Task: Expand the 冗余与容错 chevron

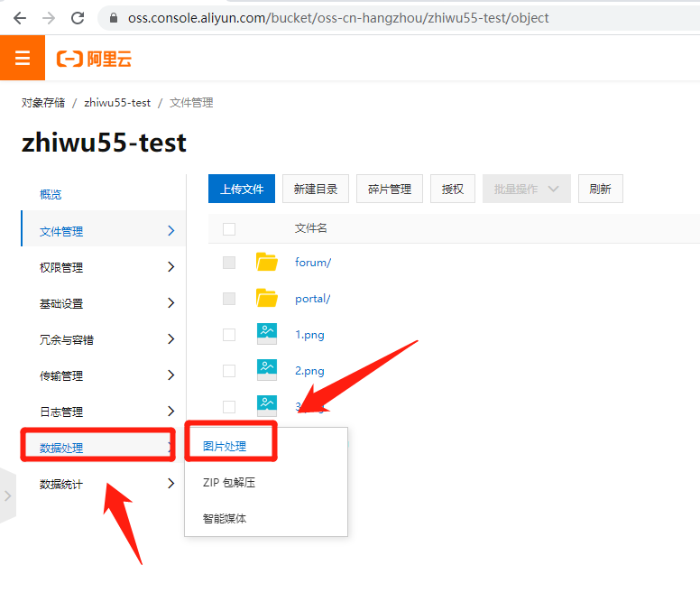Action: tap(171, 339)
